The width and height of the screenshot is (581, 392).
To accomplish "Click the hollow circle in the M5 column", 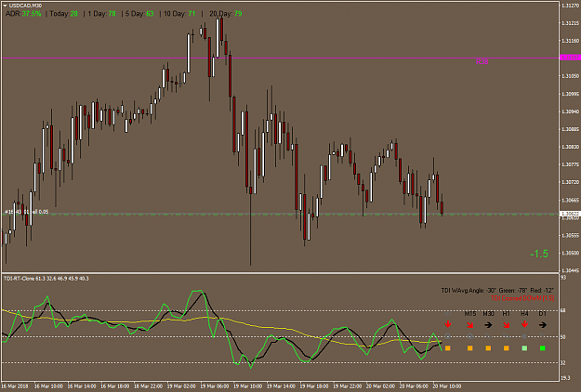I will [448, 336].
